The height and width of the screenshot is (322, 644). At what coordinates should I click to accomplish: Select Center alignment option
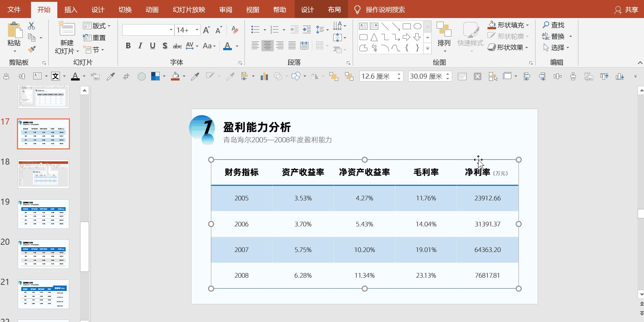pos(267,45)
